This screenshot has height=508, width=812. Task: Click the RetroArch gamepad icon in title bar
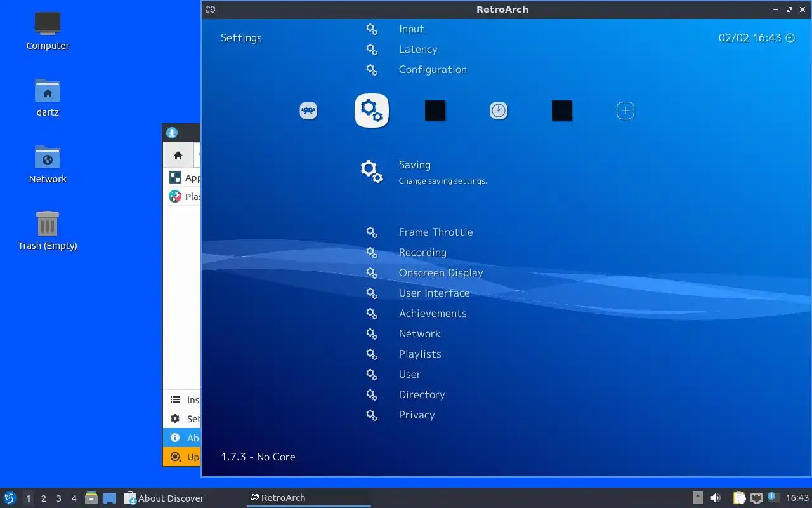(210, 10)
